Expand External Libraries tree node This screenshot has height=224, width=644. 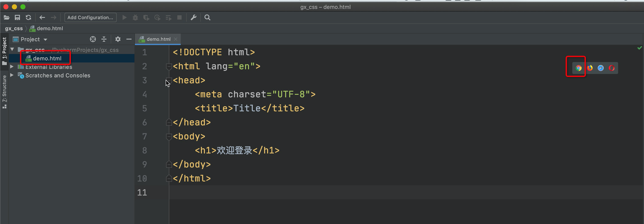pyautogui.click(x=12, y=67)
